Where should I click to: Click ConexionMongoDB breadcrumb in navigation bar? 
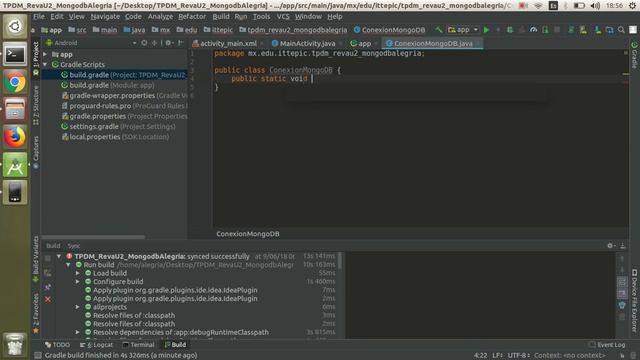(389, 30)
